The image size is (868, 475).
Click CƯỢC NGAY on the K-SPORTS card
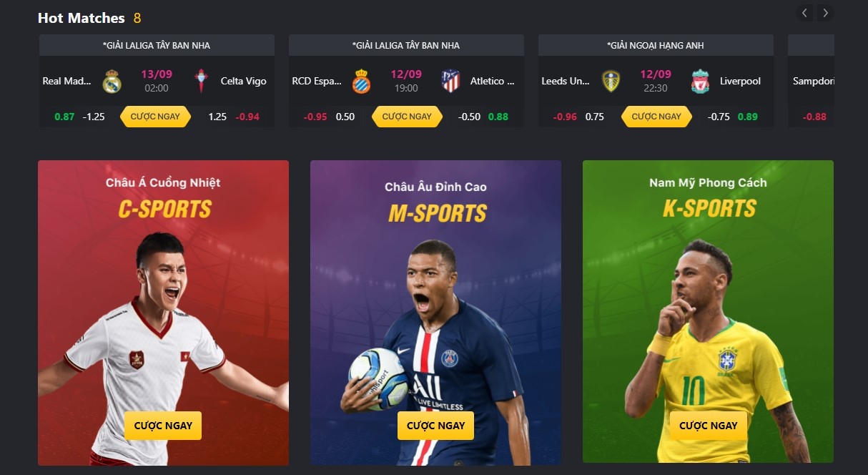tap(709, 425)
